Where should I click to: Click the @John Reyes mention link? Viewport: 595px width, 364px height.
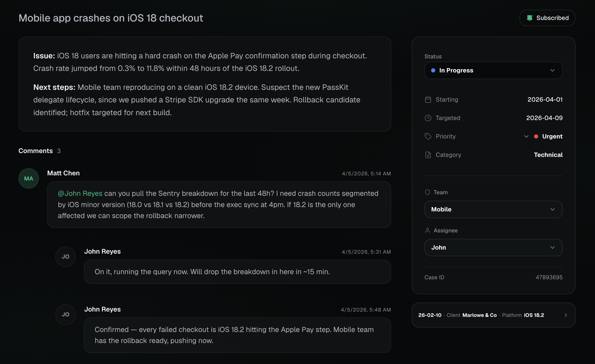pyautogui.click(x=80, y=194)
